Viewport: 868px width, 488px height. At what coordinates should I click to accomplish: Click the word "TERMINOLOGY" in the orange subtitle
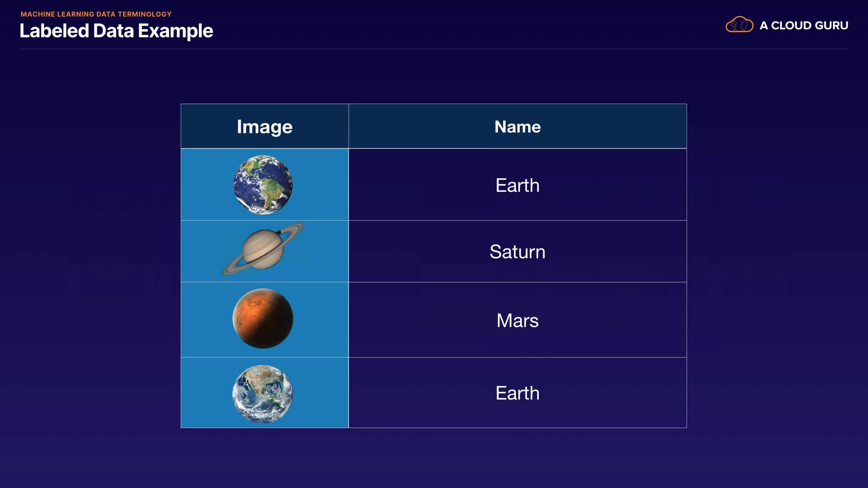145,14
